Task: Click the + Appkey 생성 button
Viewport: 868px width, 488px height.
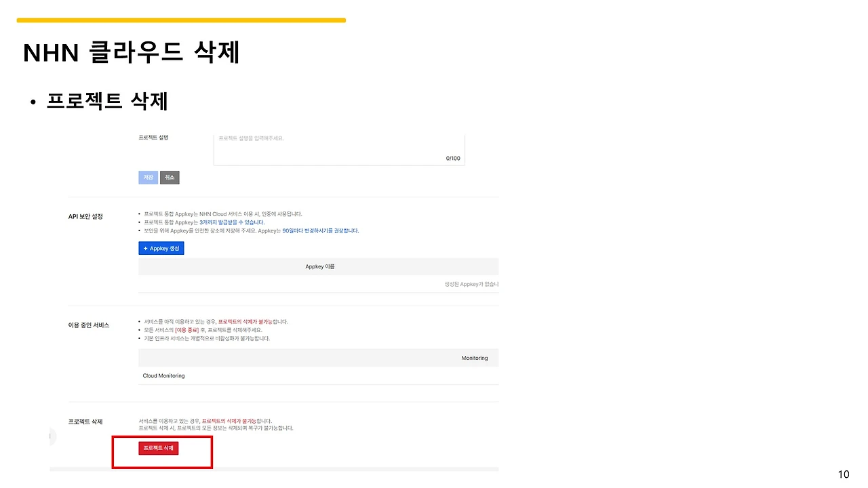Action: (x=161, y=248)
